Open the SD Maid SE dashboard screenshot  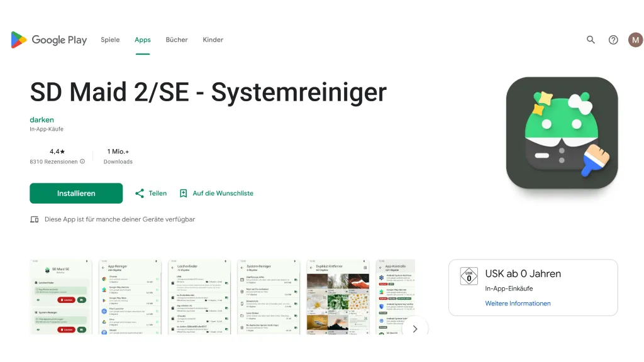(60, 297)
